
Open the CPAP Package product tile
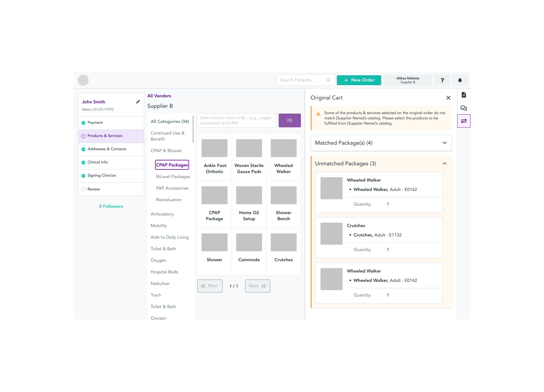click(x=214, y=204)
